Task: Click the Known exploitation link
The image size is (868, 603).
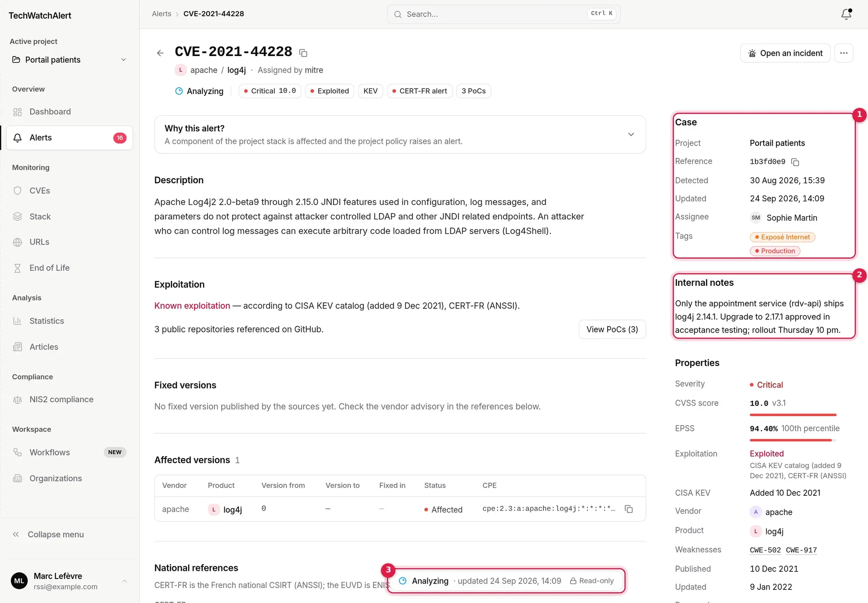Action: pos(192,306)
